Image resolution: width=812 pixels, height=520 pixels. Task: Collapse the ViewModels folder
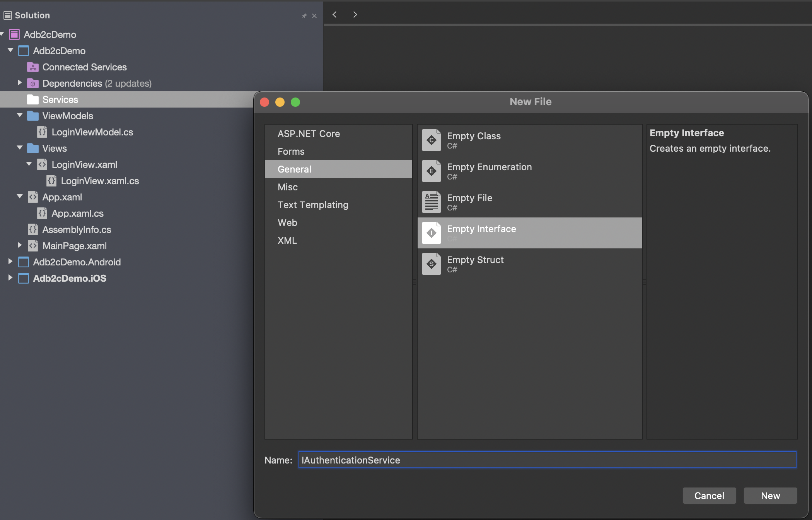(x=19, y=115)
